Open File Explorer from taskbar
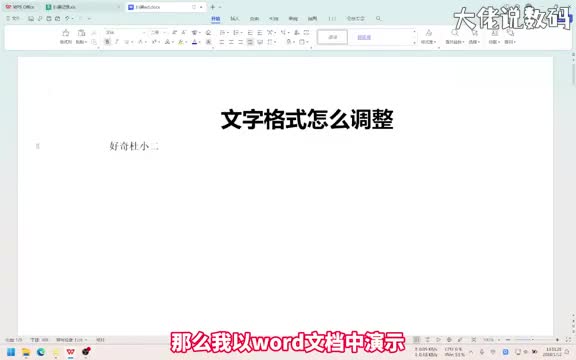This screenshot has width=576, height=360. (x=26, y=352)
